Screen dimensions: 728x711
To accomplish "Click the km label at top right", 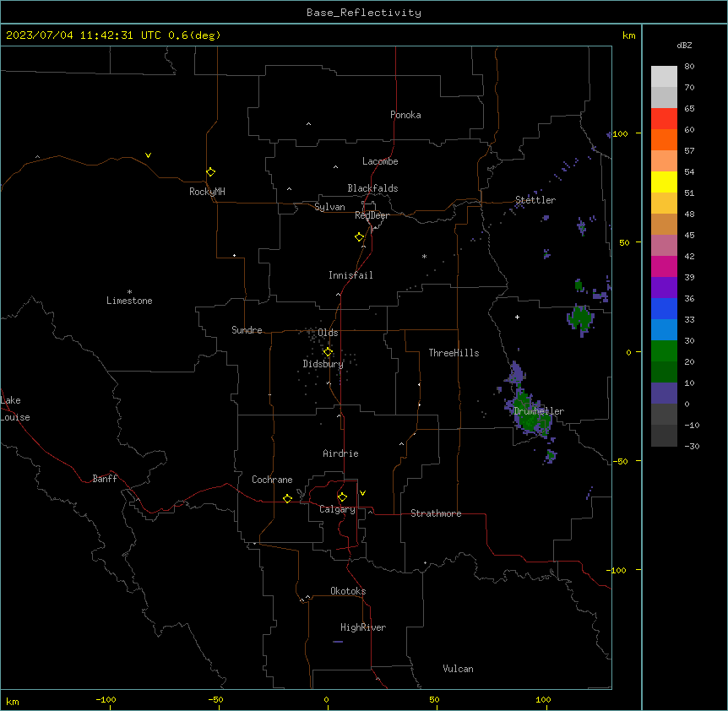I will [628, 35].
